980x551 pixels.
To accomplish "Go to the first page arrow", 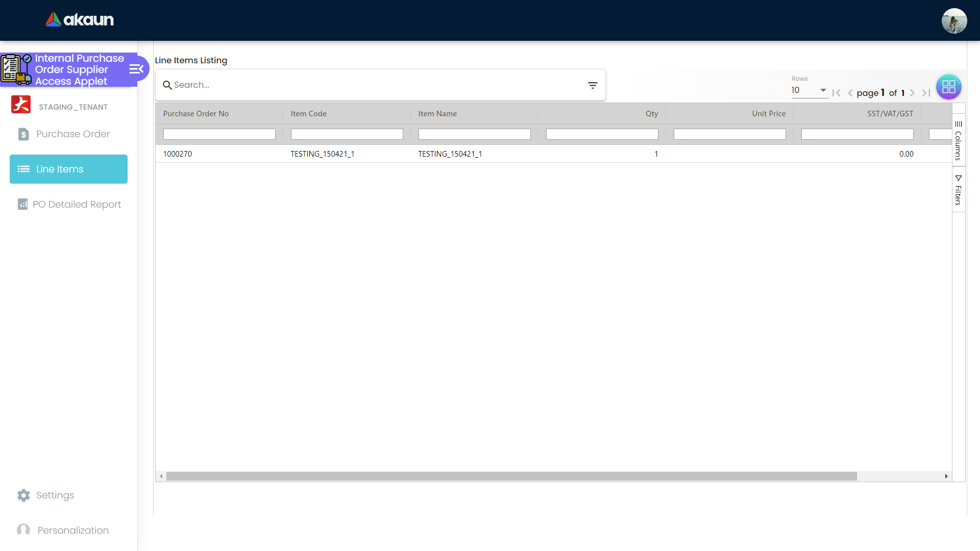I will pyautogui.click(x=836, y=93).
